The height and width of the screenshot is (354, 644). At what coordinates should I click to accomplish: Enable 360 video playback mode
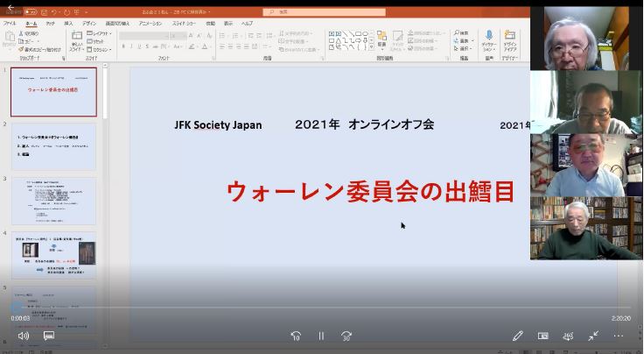[x=568, y=336]
